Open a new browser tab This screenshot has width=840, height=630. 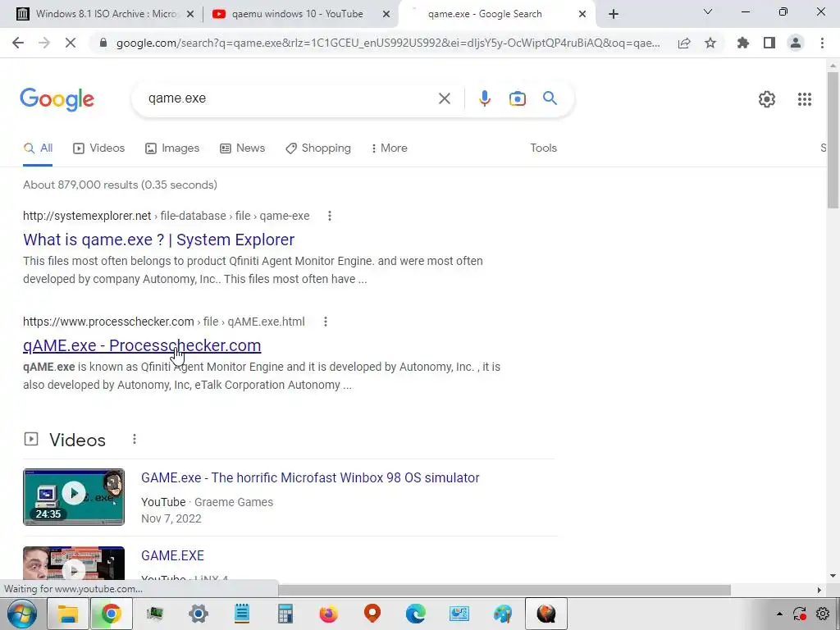[x=614, y=15]
